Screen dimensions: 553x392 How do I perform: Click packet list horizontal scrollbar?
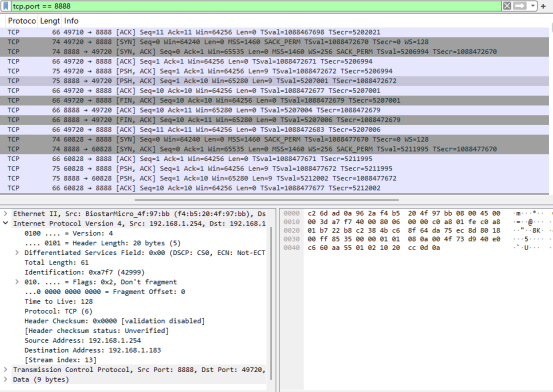tap(267, 200)
